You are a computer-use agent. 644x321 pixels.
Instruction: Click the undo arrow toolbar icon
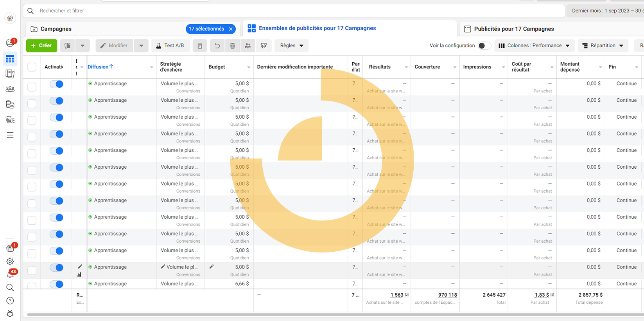(x=217, y=46)
